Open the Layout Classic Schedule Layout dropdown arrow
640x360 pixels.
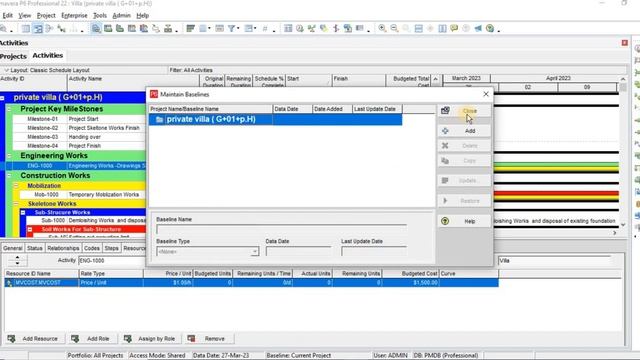click(x=6, y=70)
